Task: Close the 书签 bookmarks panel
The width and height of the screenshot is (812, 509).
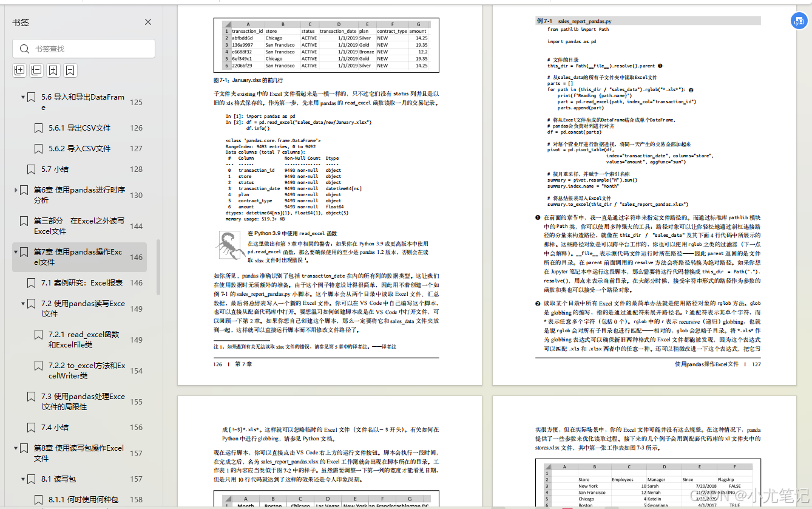Action: pos(148,22)
